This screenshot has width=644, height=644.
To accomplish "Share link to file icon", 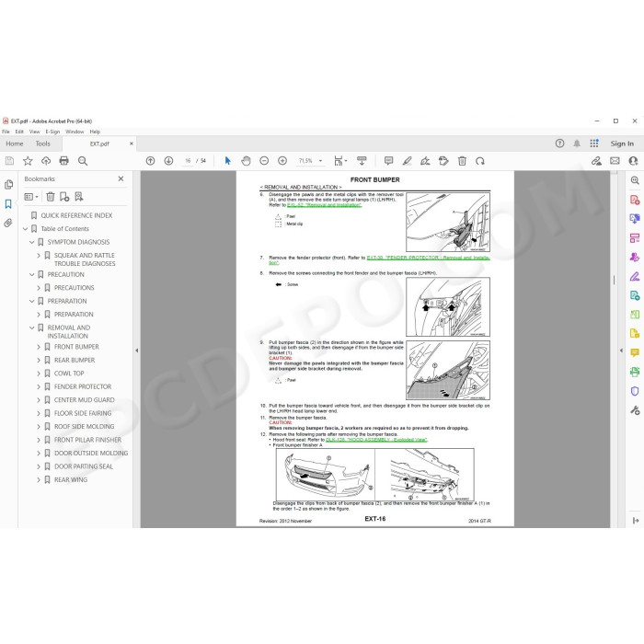I will click(x=596, y=161).
